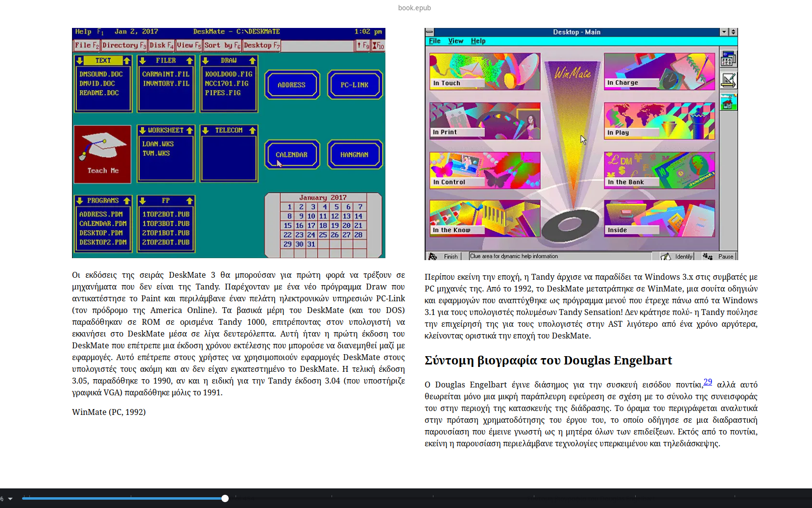Open the View menu in WinMate Desktop

(x=455, y=41)
